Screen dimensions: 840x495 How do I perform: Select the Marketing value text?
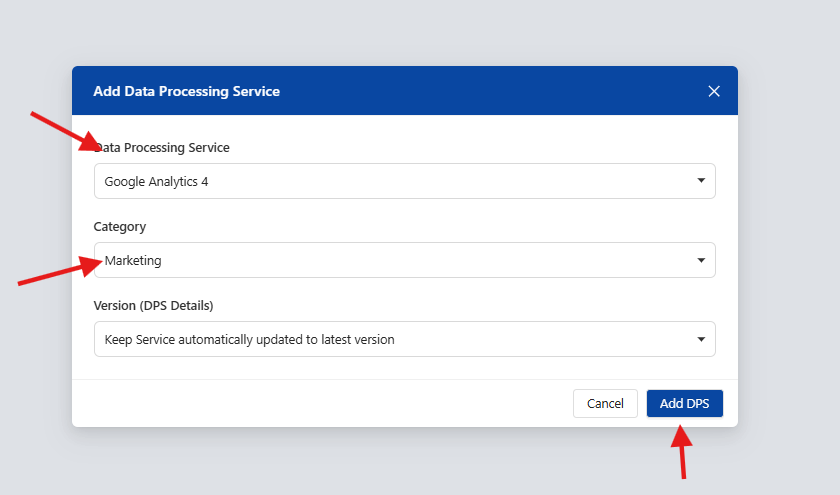(x=133, y=260)
